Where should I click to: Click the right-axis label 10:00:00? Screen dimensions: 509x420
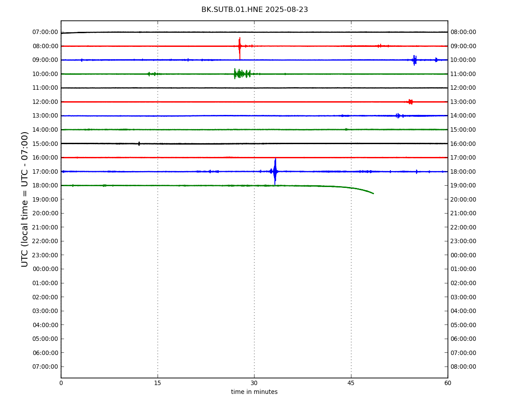463,60
